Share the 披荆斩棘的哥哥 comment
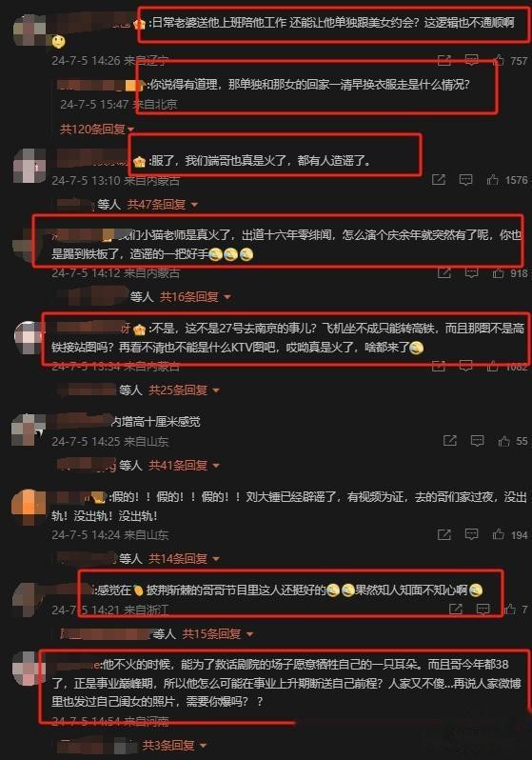Viewport: 532px width, 760px height. pyautogui.click(x=456, y=609)
